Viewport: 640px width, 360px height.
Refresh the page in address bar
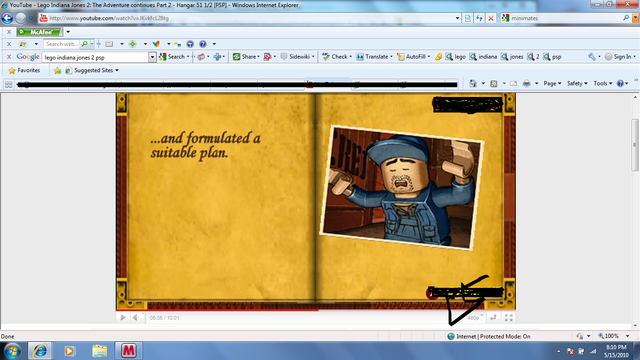coord(479,18)
